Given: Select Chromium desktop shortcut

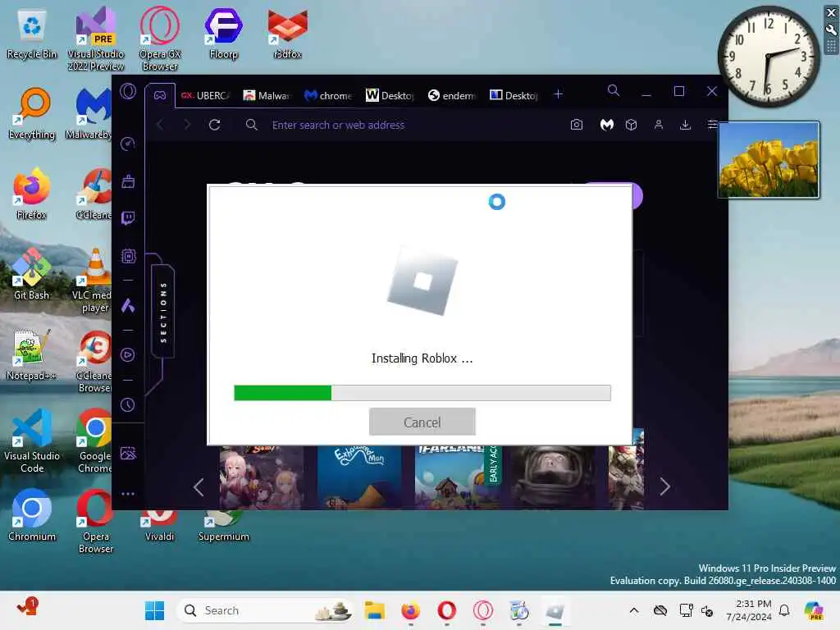Looking at the screenshot, I should tap(32, 515).
